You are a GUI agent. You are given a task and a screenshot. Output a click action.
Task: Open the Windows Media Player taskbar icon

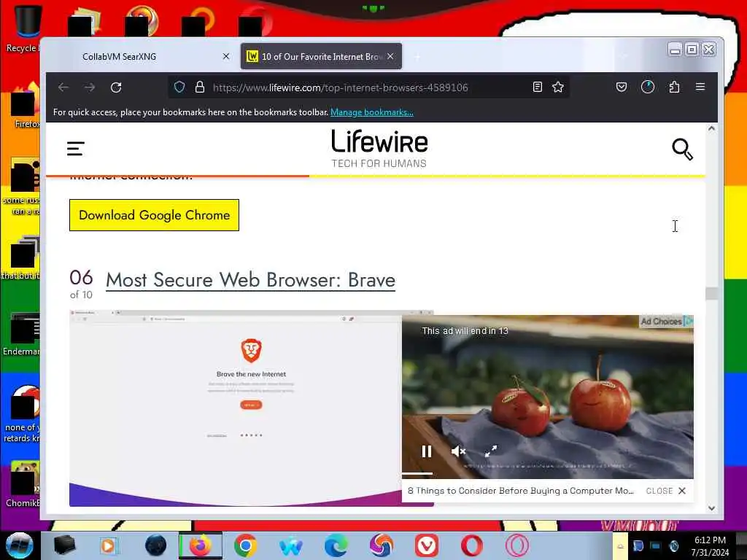(109, 545)
